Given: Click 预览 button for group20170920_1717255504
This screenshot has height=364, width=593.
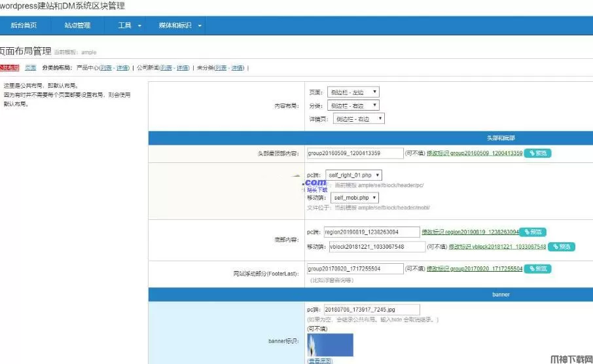Looking at the screenshot, I should click(537, 269).
